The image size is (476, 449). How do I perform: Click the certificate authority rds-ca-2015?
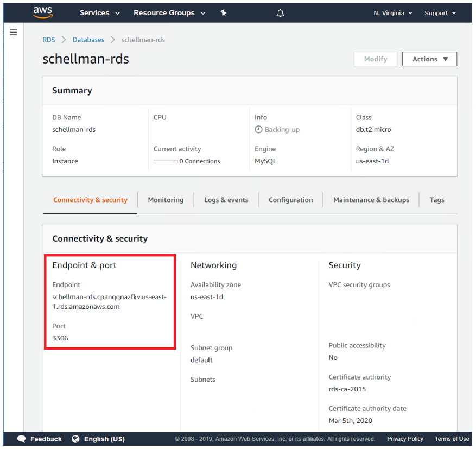(347, 389)
